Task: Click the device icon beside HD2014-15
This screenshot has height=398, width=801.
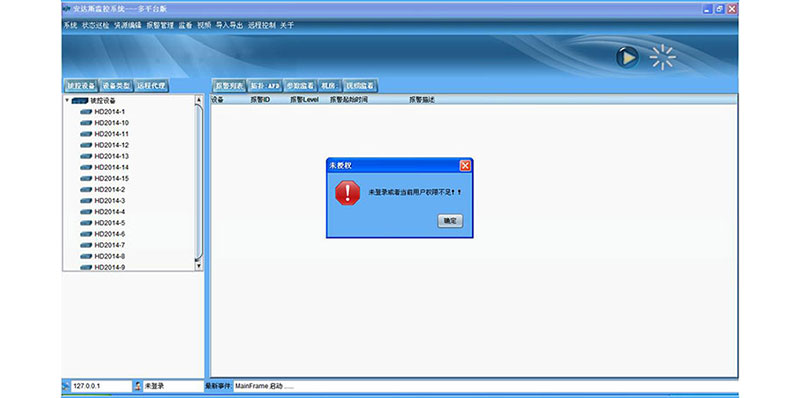Action: (86, 179)
